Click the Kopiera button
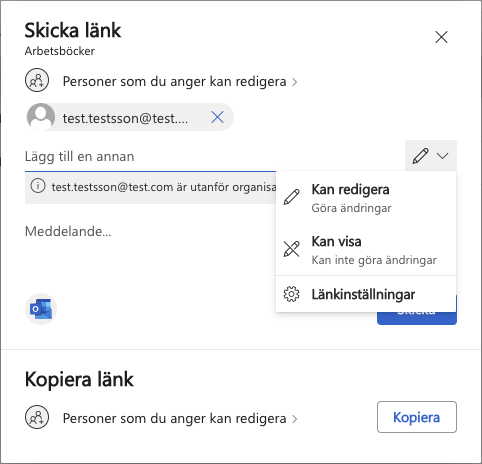Screen dimensions: 482x464 pyautogui.click(x=417, y=417)
